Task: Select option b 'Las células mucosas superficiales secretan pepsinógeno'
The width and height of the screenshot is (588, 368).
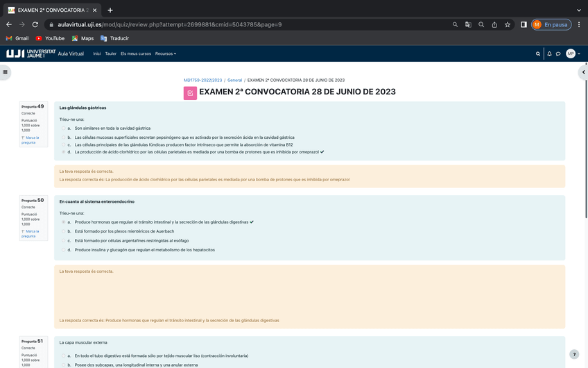Action: point(63,137)
